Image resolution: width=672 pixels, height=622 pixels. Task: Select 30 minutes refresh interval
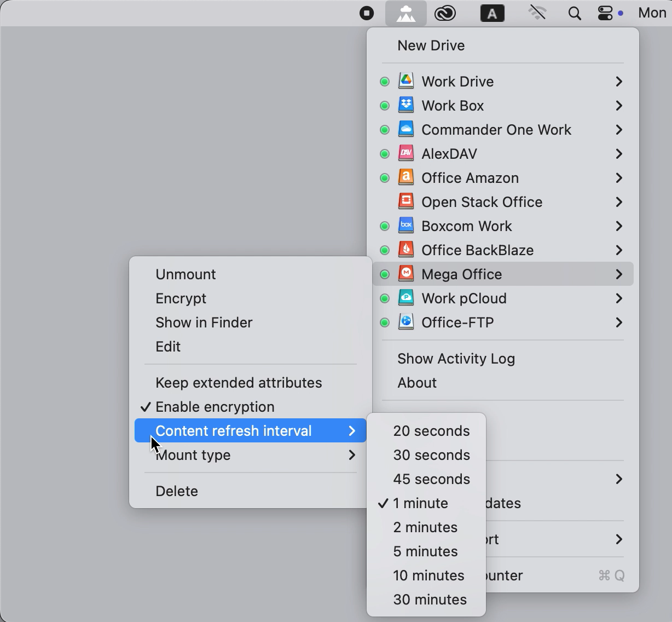point(426,600)
